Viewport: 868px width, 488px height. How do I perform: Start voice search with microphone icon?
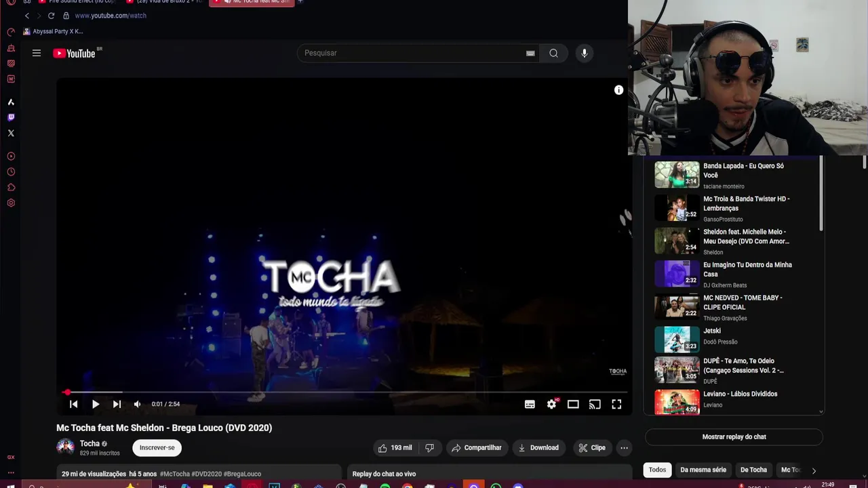584,53
